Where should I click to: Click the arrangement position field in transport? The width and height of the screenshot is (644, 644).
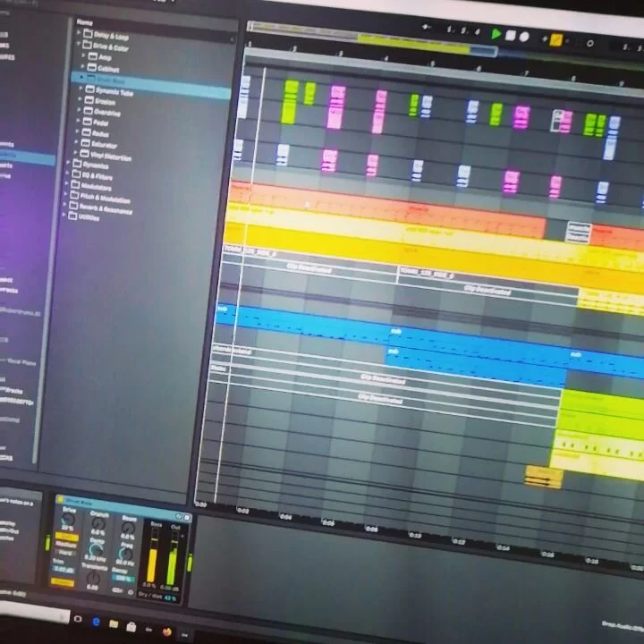463,30
